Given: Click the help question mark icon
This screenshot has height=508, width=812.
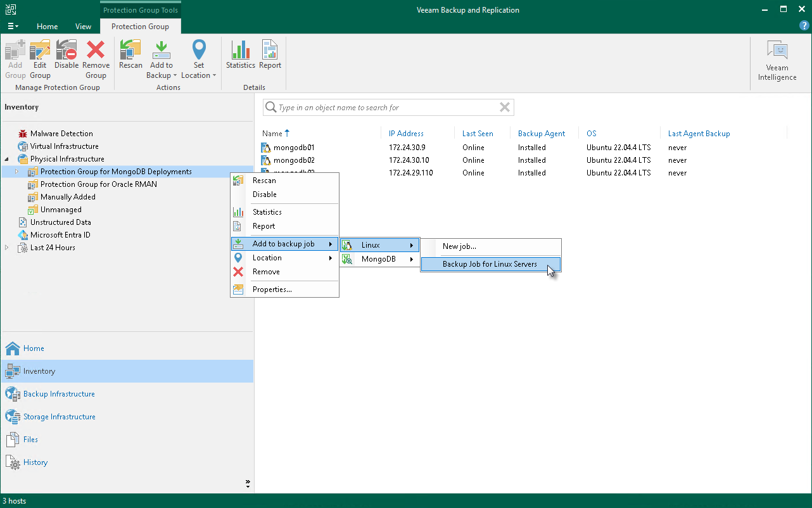Looking at the screenshot, I should click(x=804, y=26).
